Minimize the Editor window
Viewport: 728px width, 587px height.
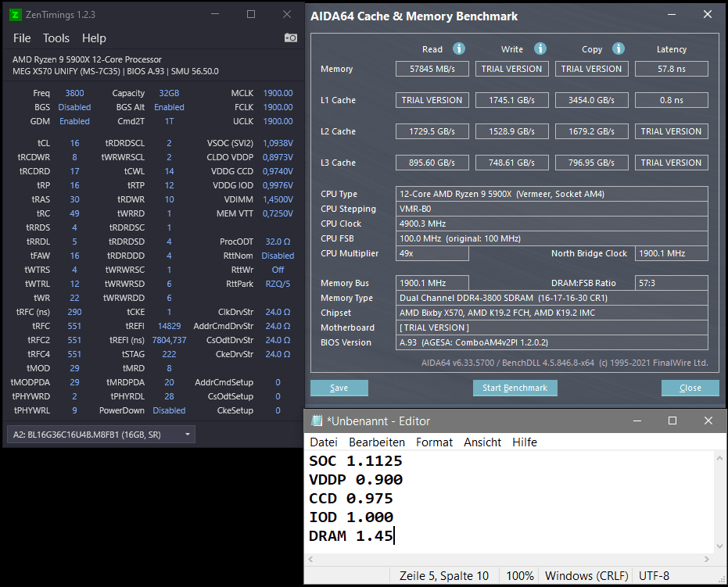(637, 421)
